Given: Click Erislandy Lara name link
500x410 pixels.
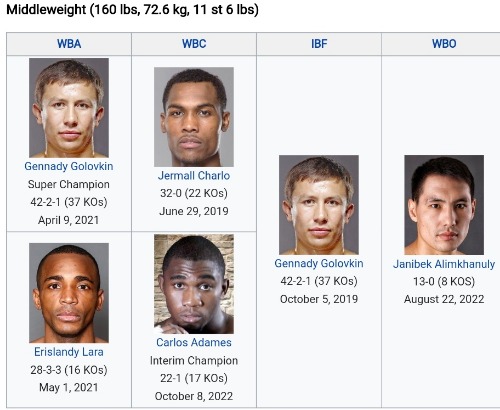Looking at the screenshot, I should pos(69,352).
